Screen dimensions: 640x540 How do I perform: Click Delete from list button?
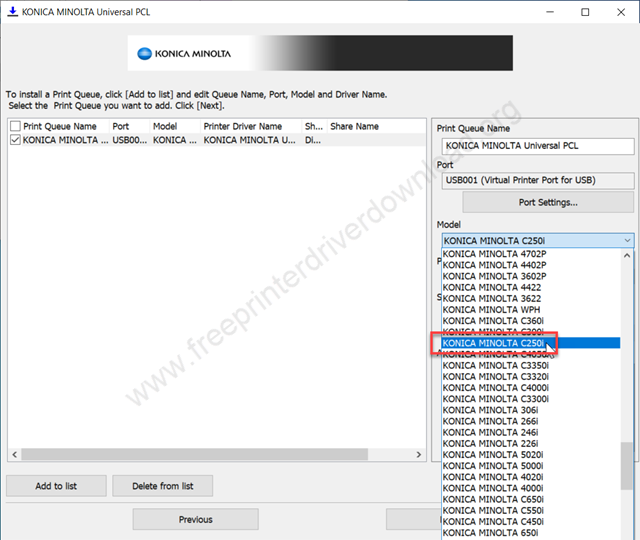[x=162, y=486]
